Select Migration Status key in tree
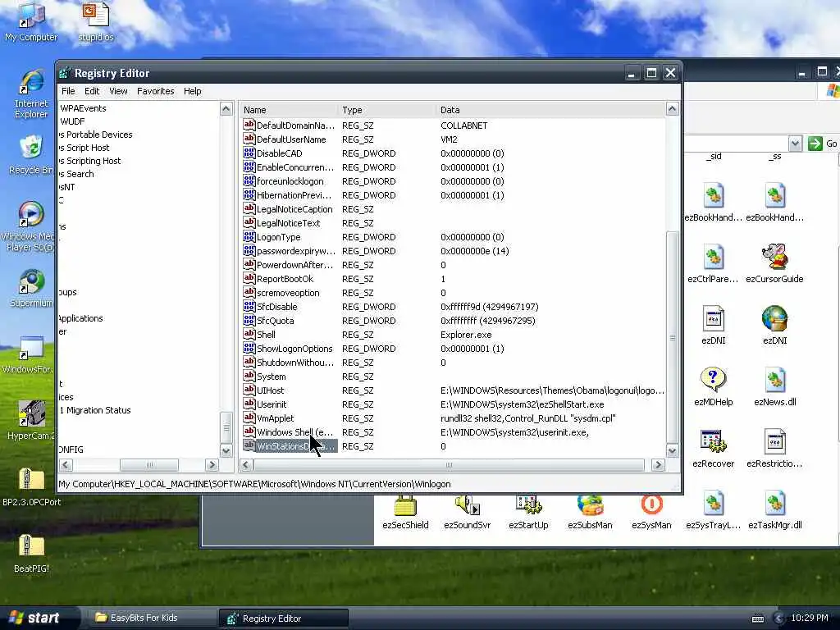This screenshot has height=630, width=840. [x=95, y=410]
